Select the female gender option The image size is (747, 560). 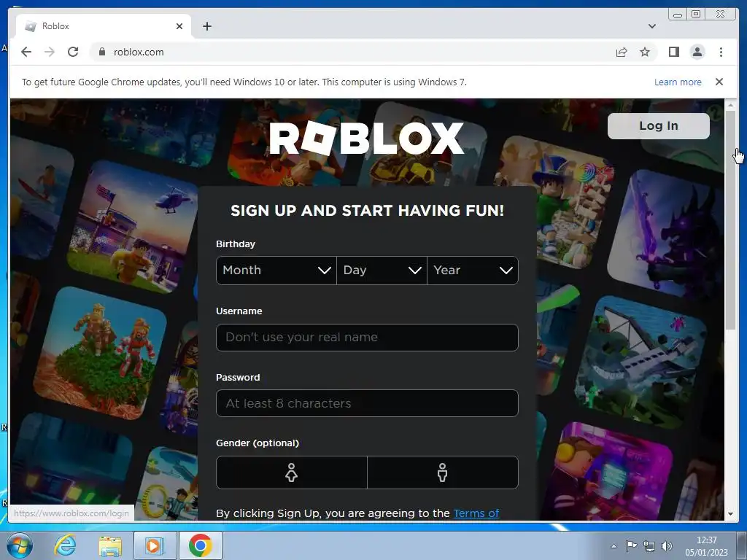click(x=292, y=472)
